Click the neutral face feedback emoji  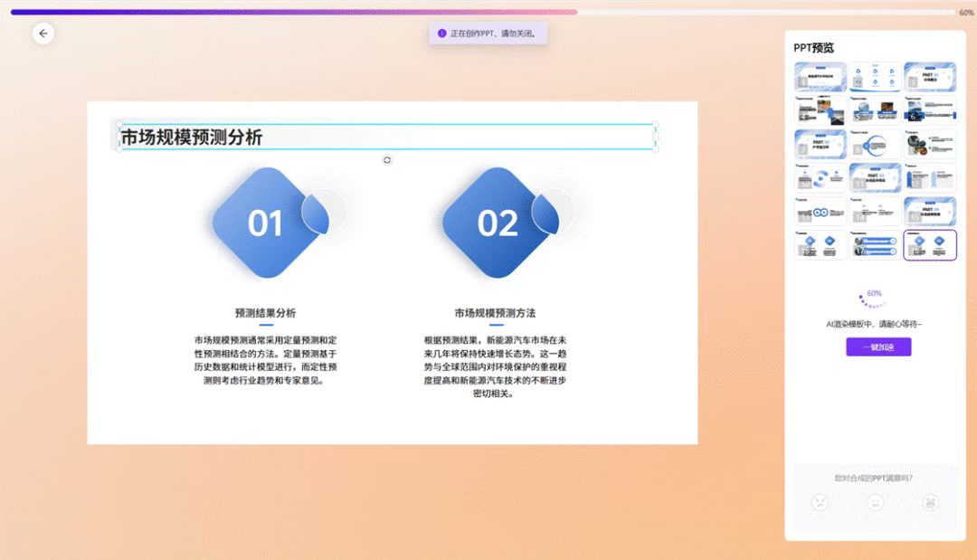[875, 503]
